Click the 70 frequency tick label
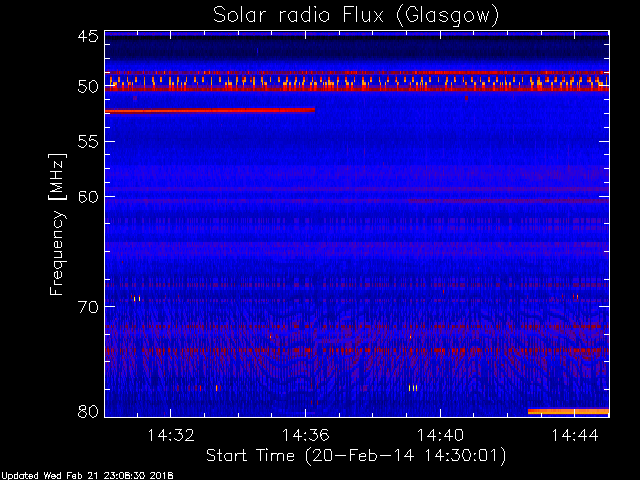Screen dimensions: 640x480 (88, 307)
